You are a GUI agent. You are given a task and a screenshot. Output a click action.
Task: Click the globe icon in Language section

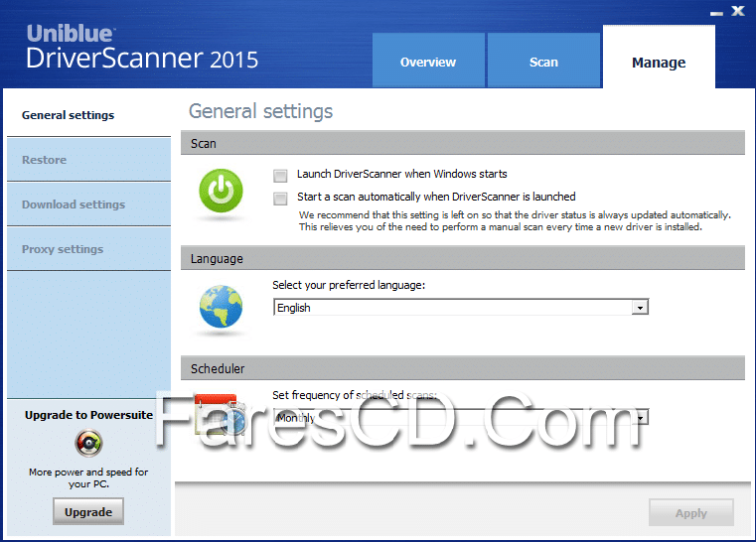(x=221, y=306)
